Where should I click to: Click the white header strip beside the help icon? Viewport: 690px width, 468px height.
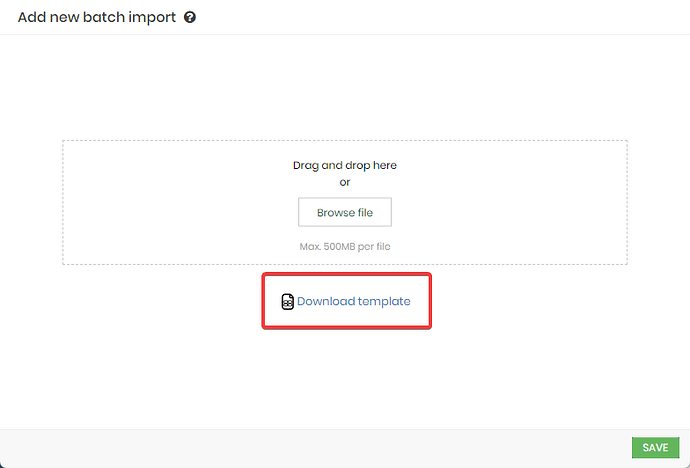click(x=440, y=17)
